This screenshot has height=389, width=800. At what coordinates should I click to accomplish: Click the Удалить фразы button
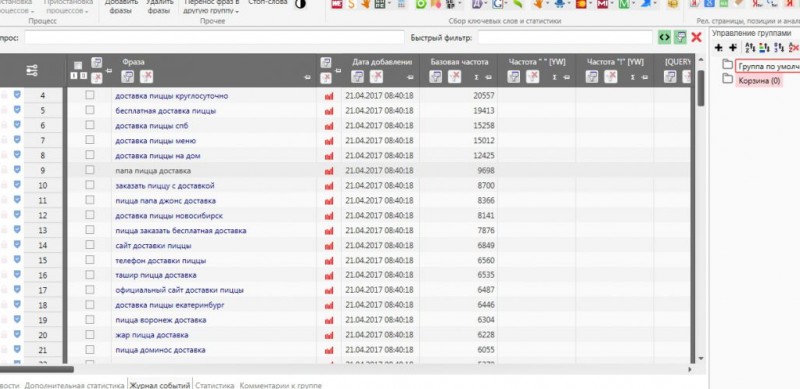(x=159, y=6)
